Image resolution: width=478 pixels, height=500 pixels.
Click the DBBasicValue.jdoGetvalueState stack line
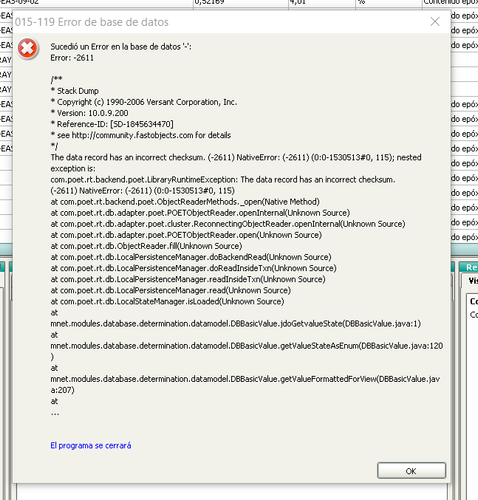tap(235, 324)
